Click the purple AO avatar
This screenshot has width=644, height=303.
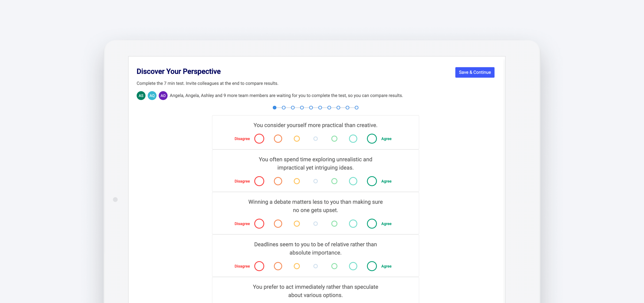click(x=163, y=95)
